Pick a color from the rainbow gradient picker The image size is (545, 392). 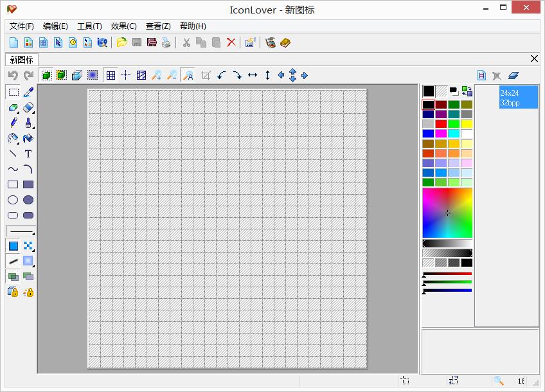click(447, 212)
